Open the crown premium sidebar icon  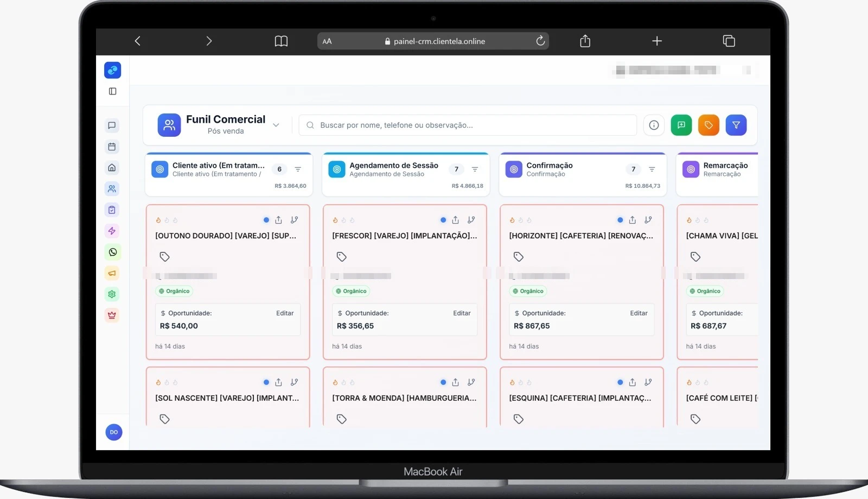pyautogui.click(x=112, y=315)
